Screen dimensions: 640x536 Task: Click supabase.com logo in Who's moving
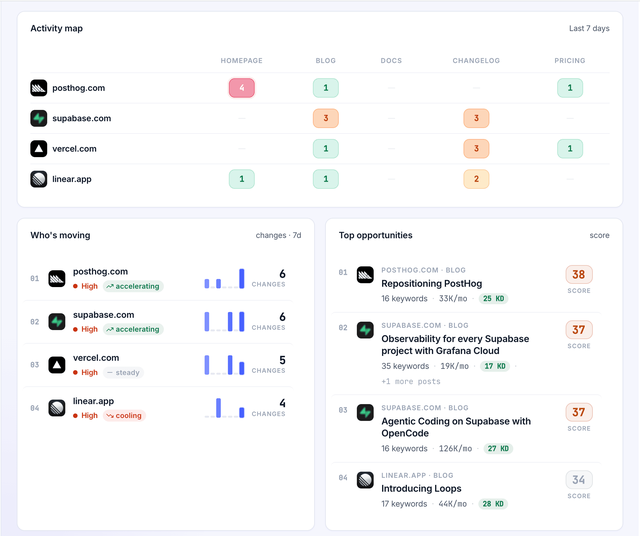tap(57, 322)
